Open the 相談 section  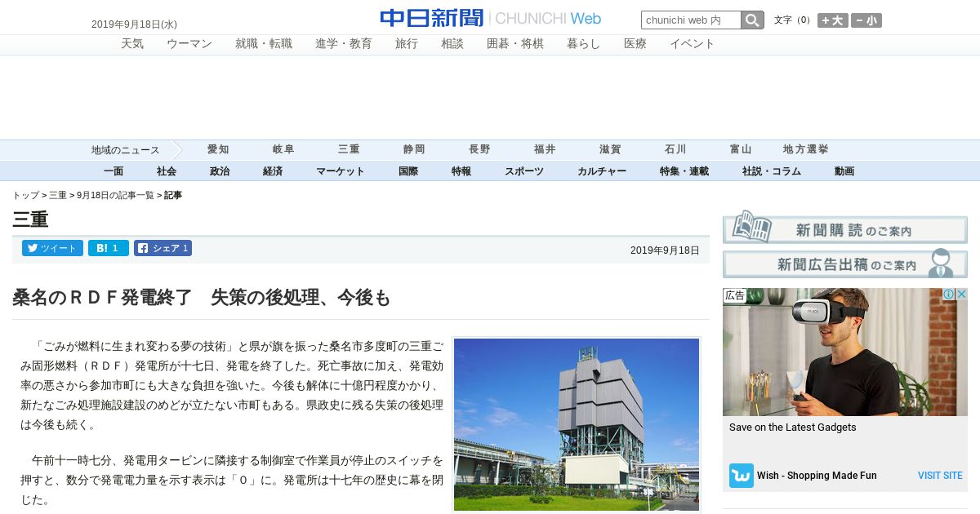pyautogui.click(x=452, y=44)
